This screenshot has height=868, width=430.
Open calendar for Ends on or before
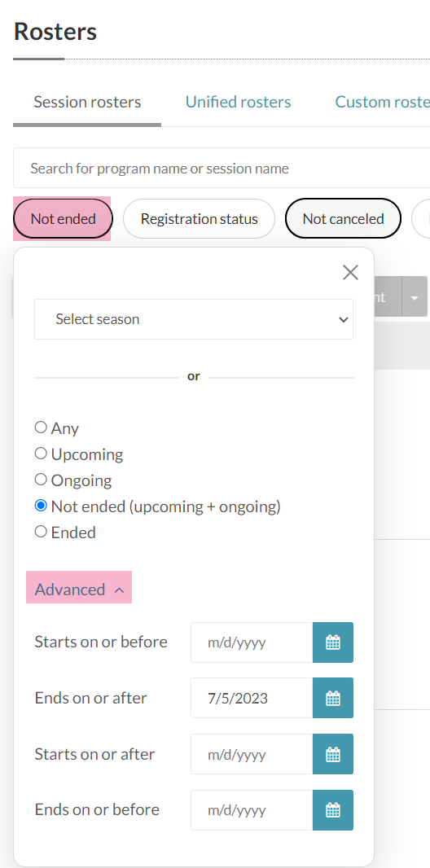pos(332,810)
